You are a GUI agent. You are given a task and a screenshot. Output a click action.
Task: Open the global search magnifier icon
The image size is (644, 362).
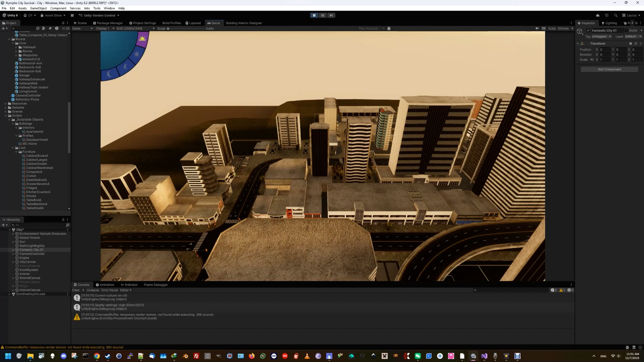click(615, 15)
